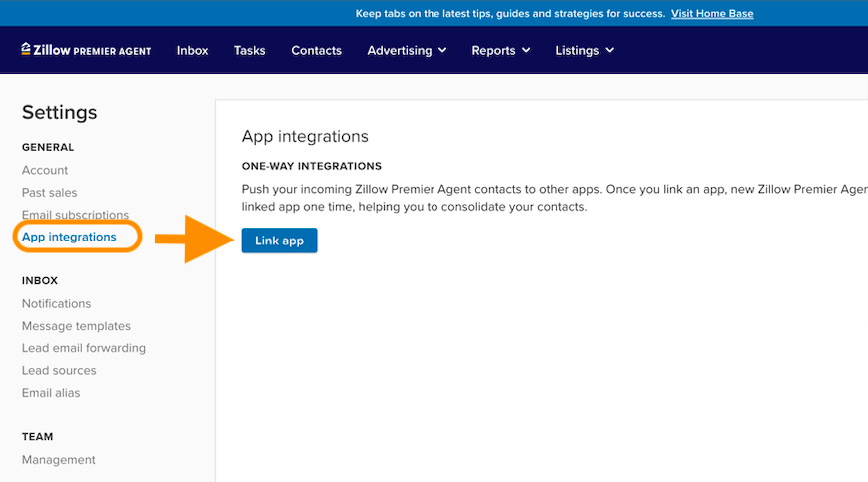Go to the Tasks page
868x482 pixels.
249,50
